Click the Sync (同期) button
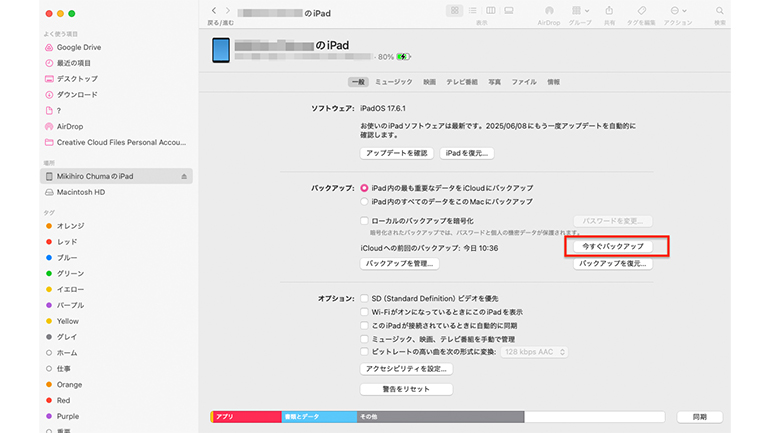 pos(700,417)
